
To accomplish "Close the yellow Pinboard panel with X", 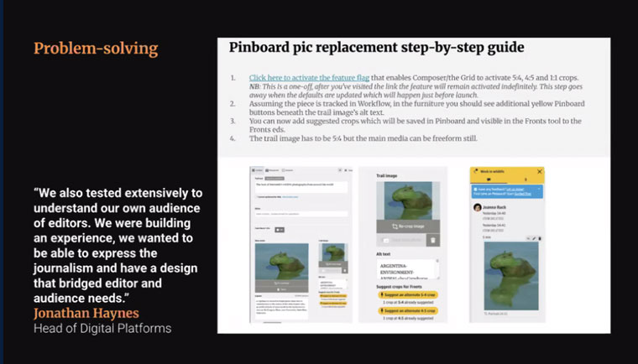I will [x=540, y=172].
